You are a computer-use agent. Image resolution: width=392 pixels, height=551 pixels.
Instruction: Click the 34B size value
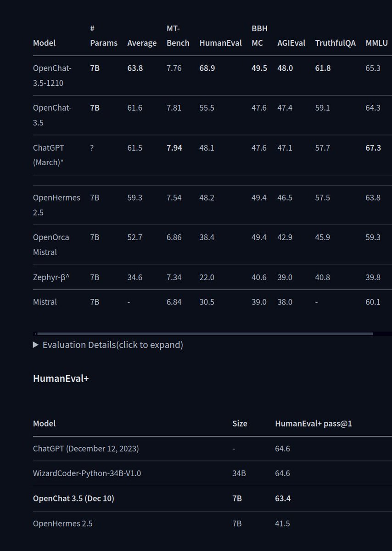tap(239, 473)
